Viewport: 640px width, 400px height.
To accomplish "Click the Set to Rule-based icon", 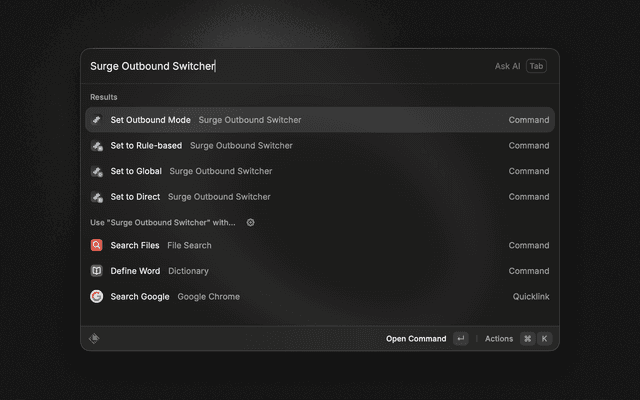I will (97, 146).
